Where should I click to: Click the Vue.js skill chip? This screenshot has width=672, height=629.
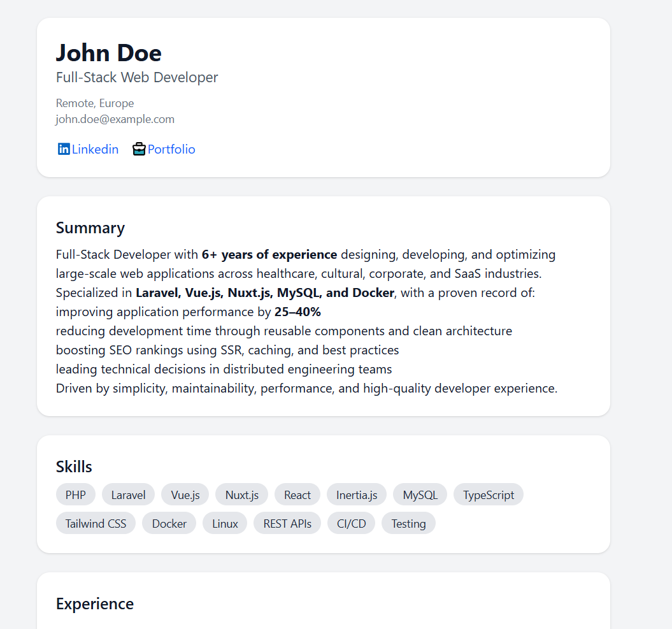tap(185, 495)
